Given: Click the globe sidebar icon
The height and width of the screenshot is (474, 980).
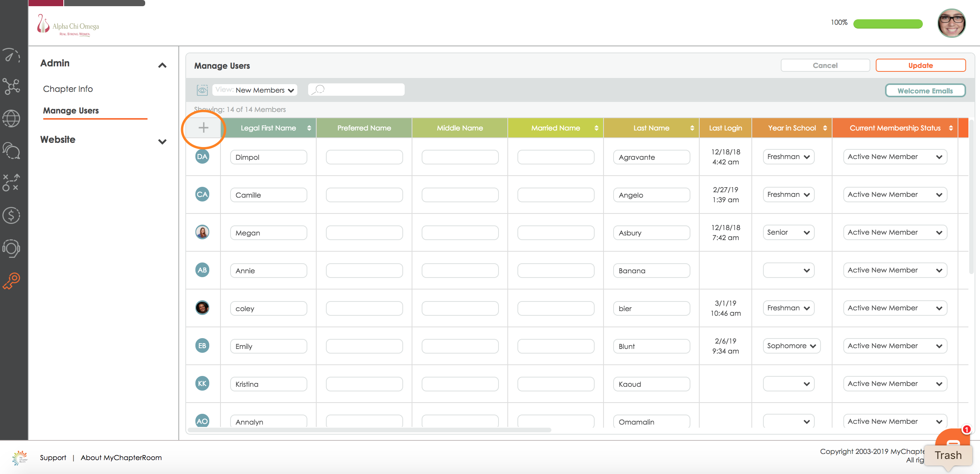Looking at the screenshot, I should click(12, 118).
